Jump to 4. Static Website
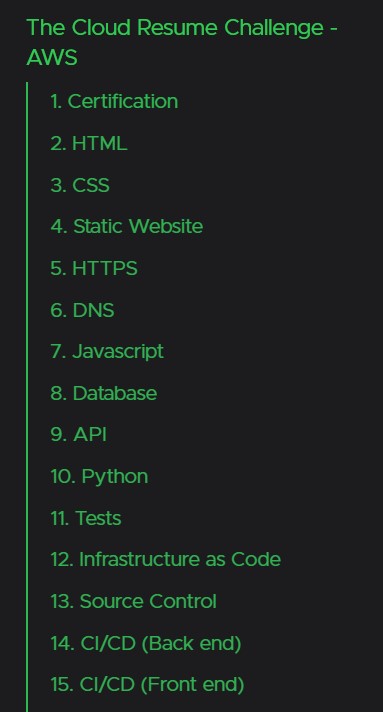The width and height of the screenshot is (383, 712). pyautogui.click(x=127, y=226)
